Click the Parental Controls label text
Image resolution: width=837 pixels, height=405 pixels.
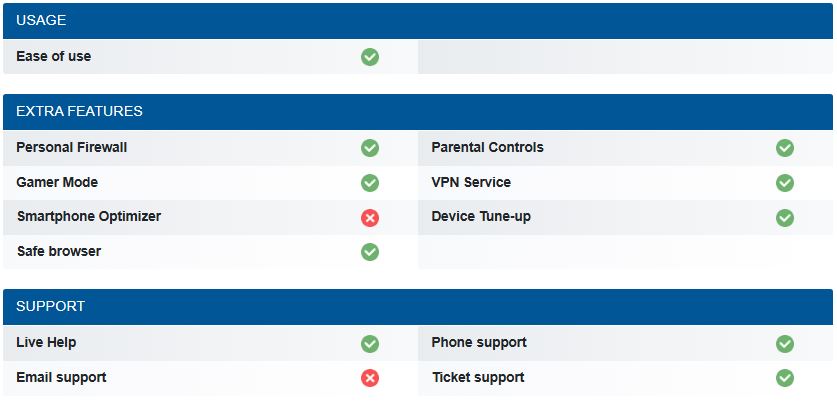[487, 147]
